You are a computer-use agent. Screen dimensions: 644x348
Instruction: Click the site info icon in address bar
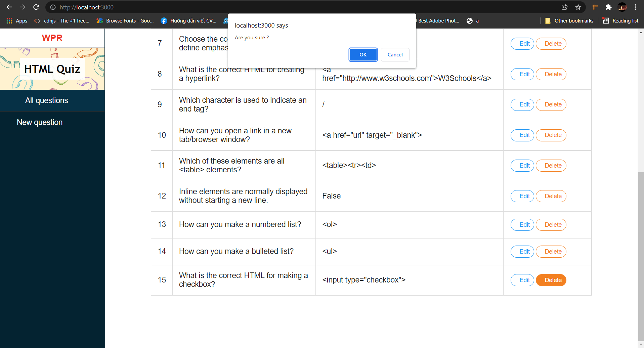[x=53, y=7]
